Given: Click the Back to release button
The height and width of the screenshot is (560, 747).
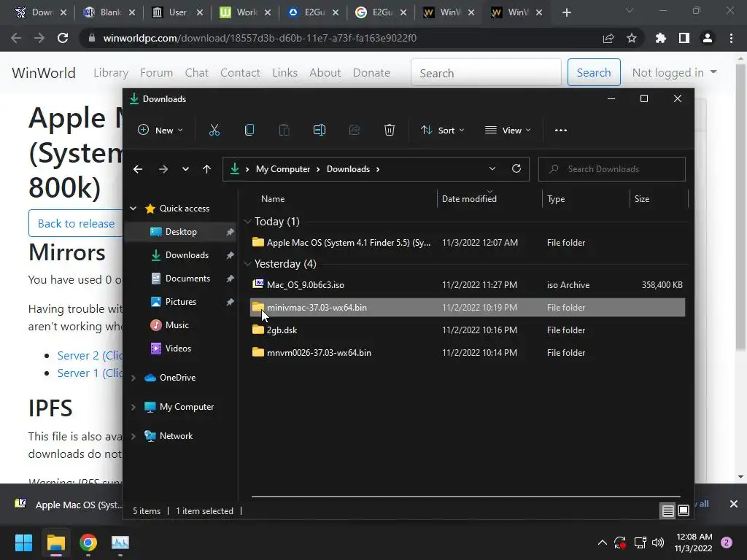Looking at the screenshot, I should click(x=76, y=223).
